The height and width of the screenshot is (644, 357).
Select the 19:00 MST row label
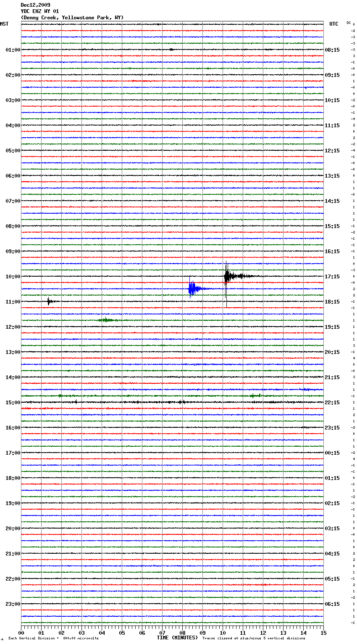[13, 503]
